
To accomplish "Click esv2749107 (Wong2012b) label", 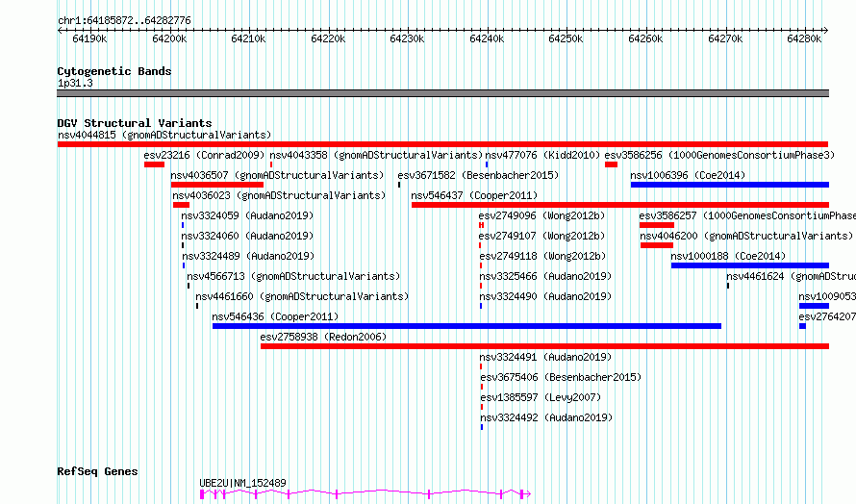I will [542, 236].
